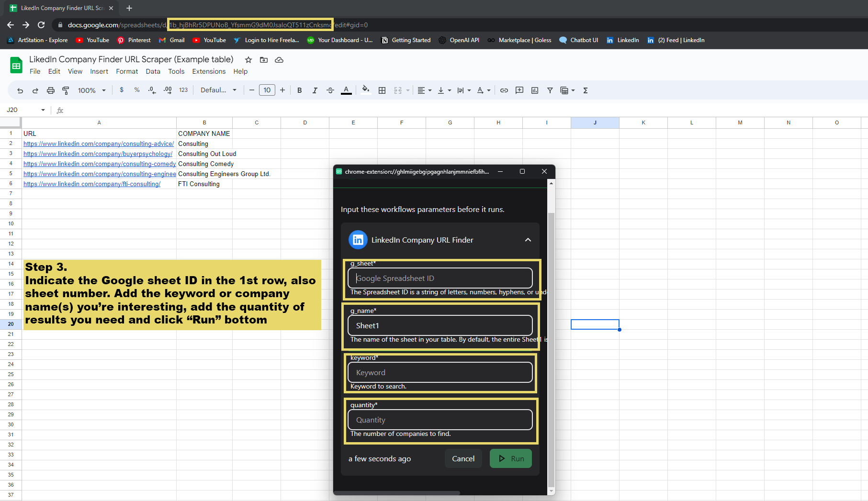The width and height of the screenshot is (868, 501).
Task: Click the Run button in dialog
Action: (511, 458)
